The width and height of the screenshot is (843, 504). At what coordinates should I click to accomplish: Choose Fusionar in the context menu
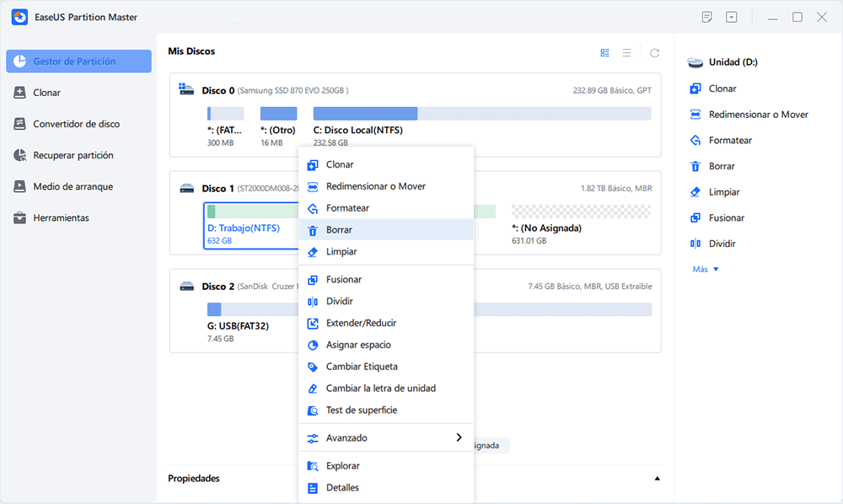(386, 280)
